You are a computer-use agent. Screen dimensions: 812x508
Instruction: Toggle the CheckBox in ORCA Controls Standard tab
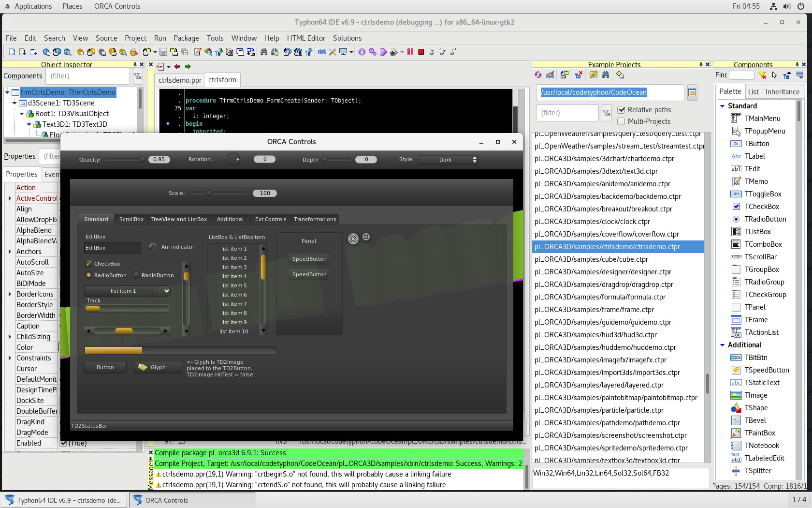pos(88,264)
